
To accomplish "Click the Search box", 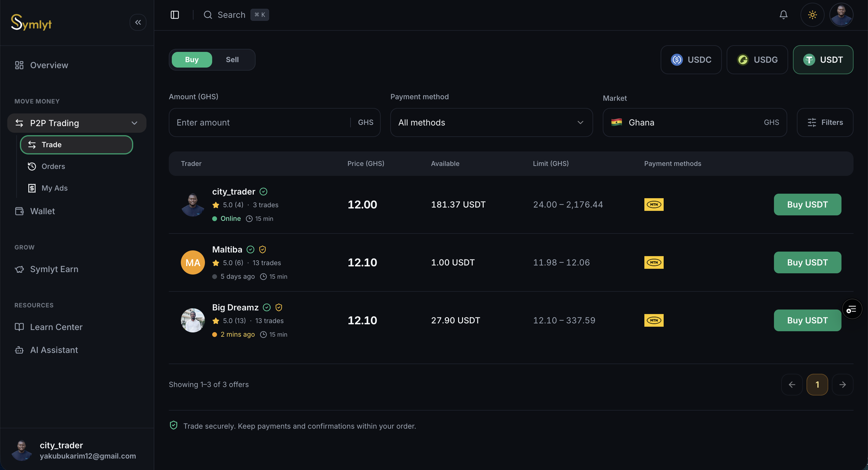I will pyautogui.click(x=236, y=15).
